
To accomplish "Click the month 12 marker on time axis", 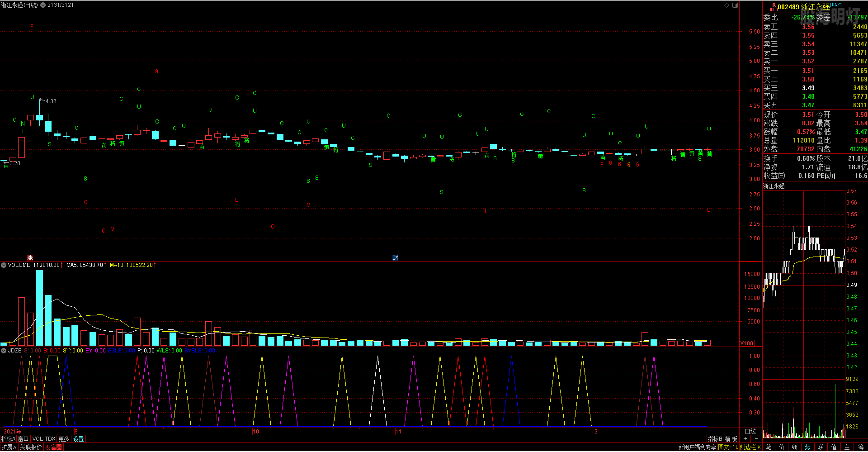I will (x=594, y=432).
